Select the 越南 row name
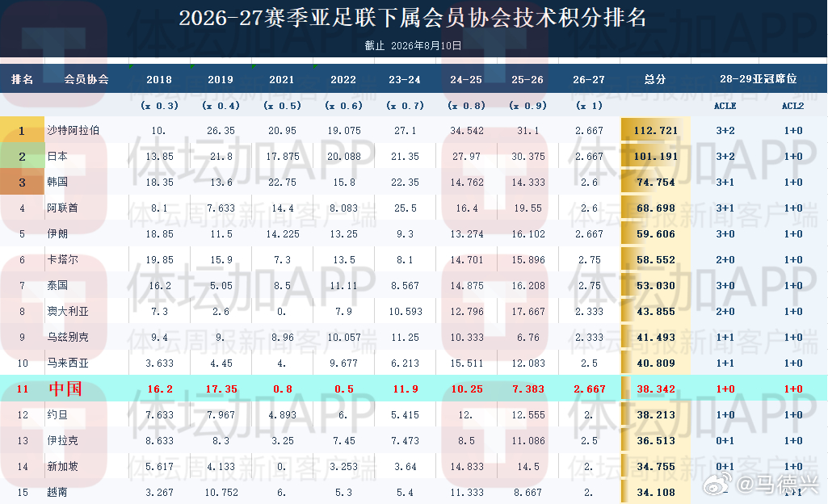This screenshot has width=828, height=504. click(57, 492)
